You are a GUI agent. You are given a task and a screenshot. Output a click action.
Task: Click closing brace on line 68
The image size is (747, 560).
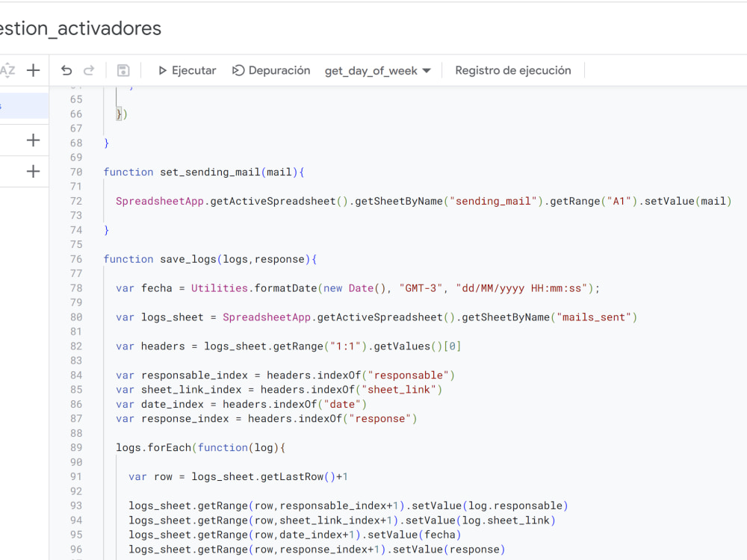(x=106, y=143)
